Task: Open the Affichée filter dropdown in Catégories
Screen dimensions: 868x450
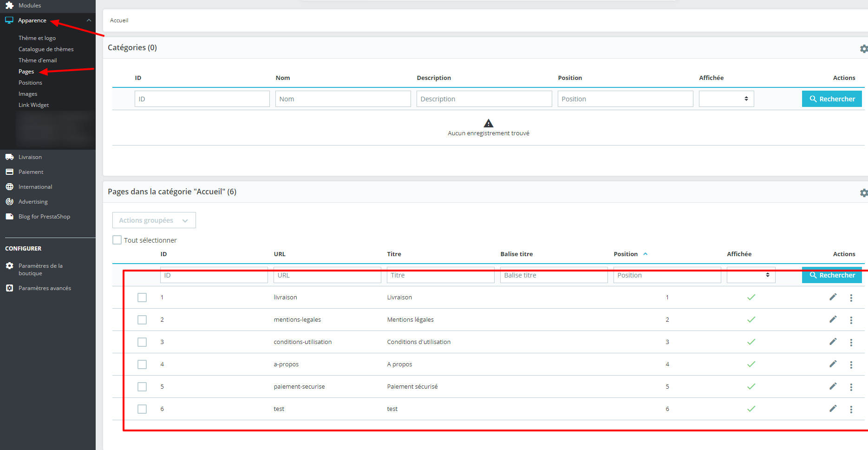Action: coord(726,99)
